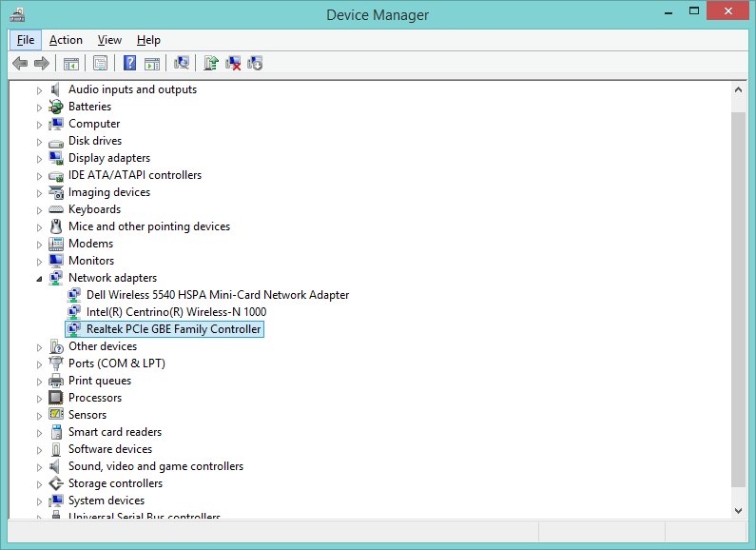This screenshot has width=756, height=550.
Task: Select the Print queues label
Action: pyautogui.click(x=100, y=381)
